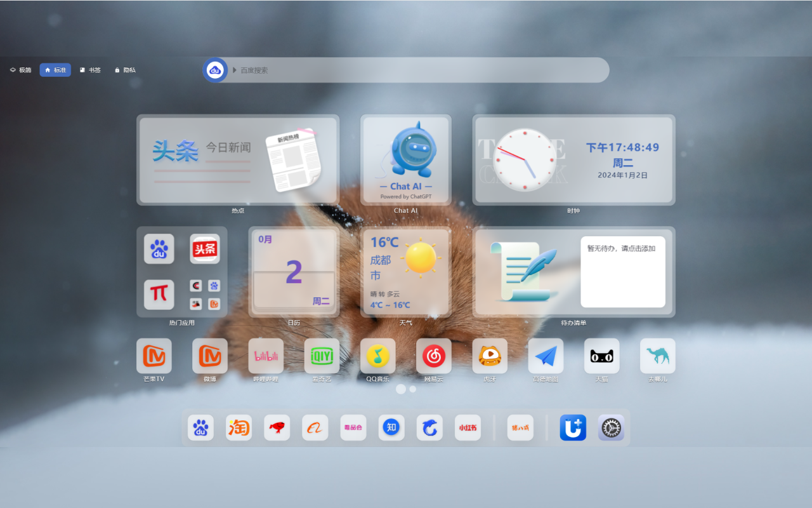Open 网易云 music app

[x=433, y=356]
